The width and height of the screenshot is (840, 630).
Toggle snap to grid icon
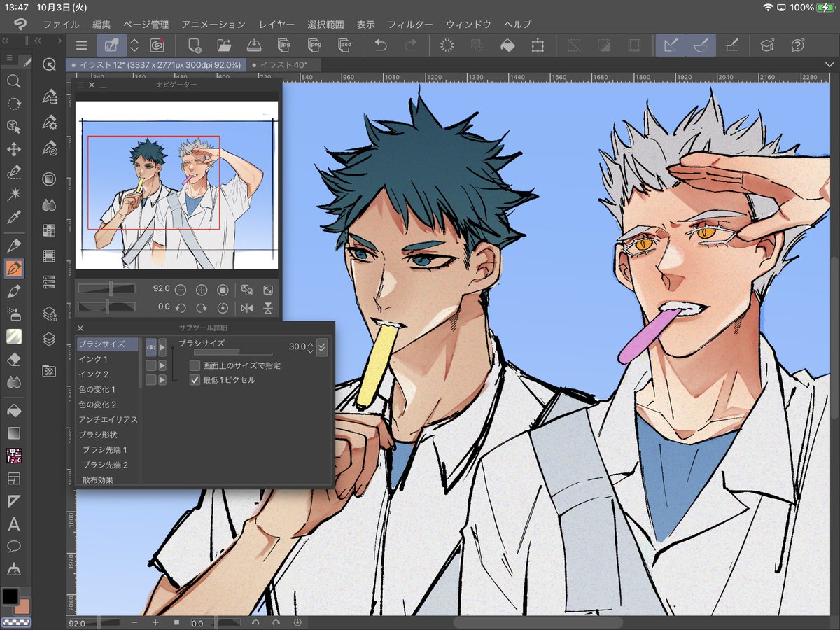click(732, 45)
